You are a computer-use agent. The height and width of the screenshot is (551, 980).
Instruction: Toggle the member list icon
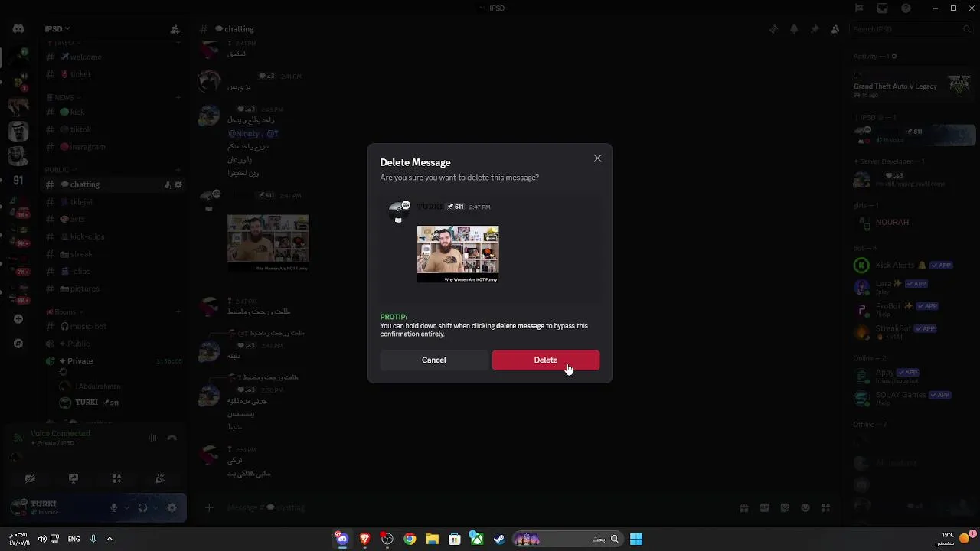(835, 29)
